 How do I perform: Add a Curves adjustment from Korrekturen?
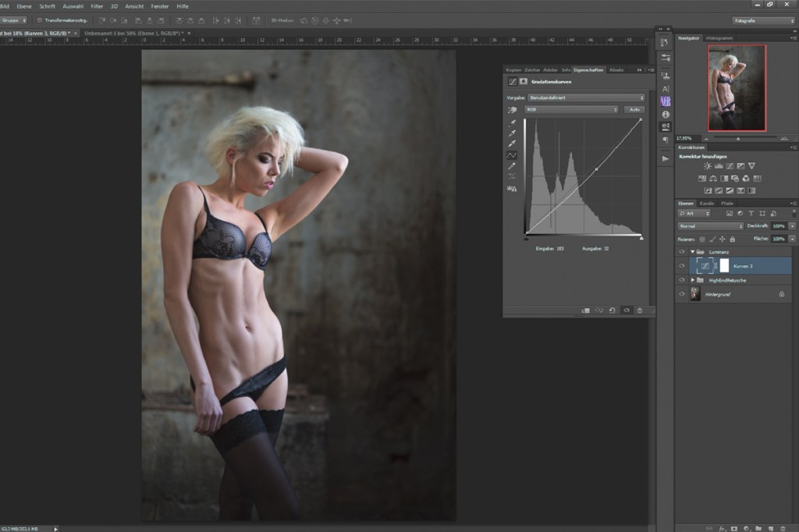click(x=730, y=166)
